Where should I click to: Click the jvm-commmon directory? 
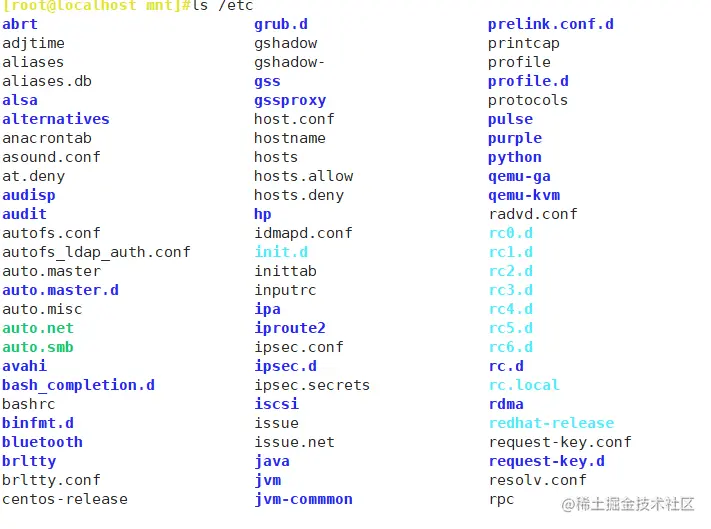[303, 500]
